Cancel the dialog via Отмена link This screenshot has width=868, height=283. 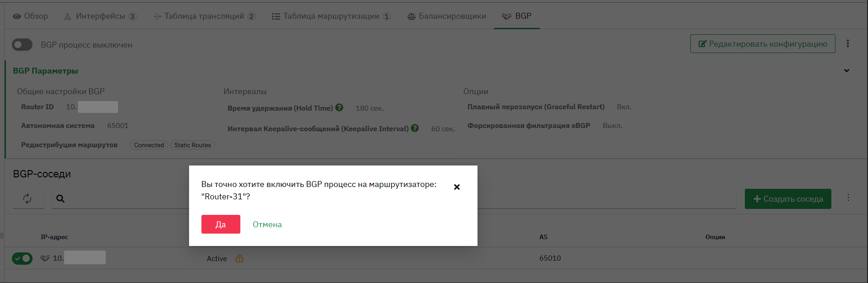click(x=267, y=224)
